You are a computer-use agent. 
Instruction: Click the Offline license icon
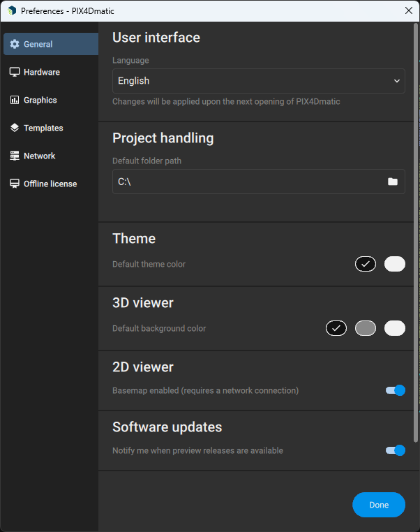pyautogui.click(x=15, y=184)
